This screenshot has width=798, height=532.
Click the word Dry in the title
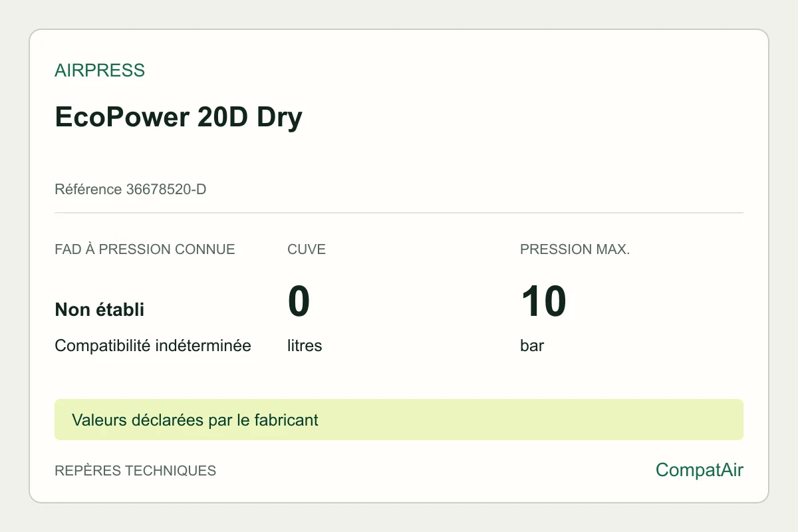click(x=279, y=117)
